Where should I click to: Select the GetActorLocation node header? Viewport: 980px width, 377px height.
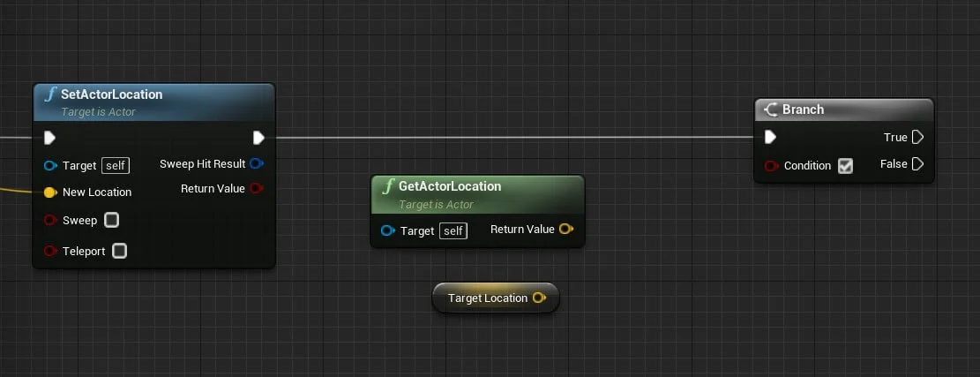(450, 186)
